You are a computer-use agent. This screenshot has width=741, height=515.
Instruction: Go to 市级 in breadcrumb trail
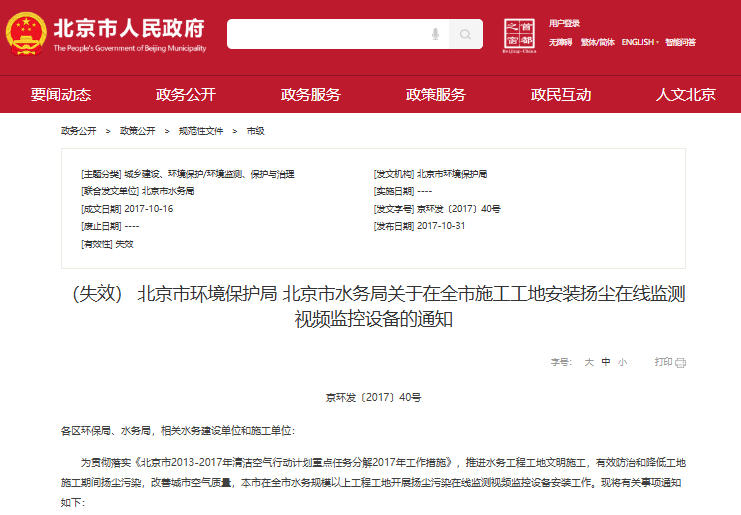[x=256, y=131]
